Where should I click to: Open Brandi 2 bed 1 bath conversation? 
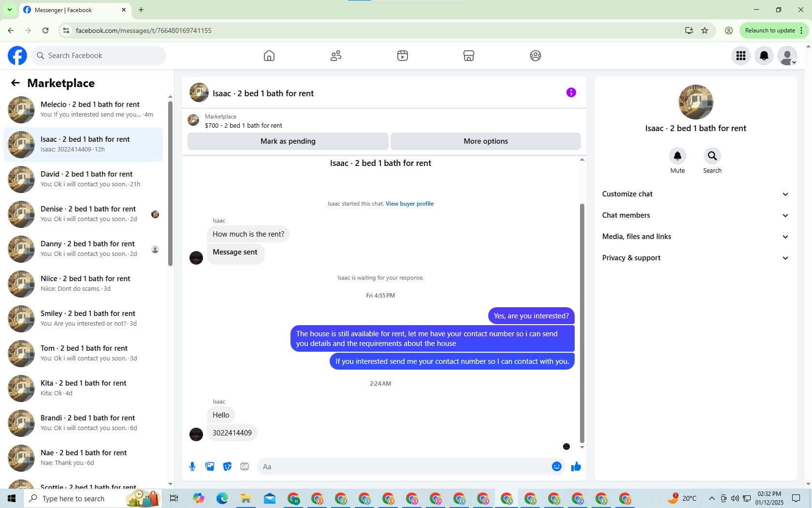(83, 423)
